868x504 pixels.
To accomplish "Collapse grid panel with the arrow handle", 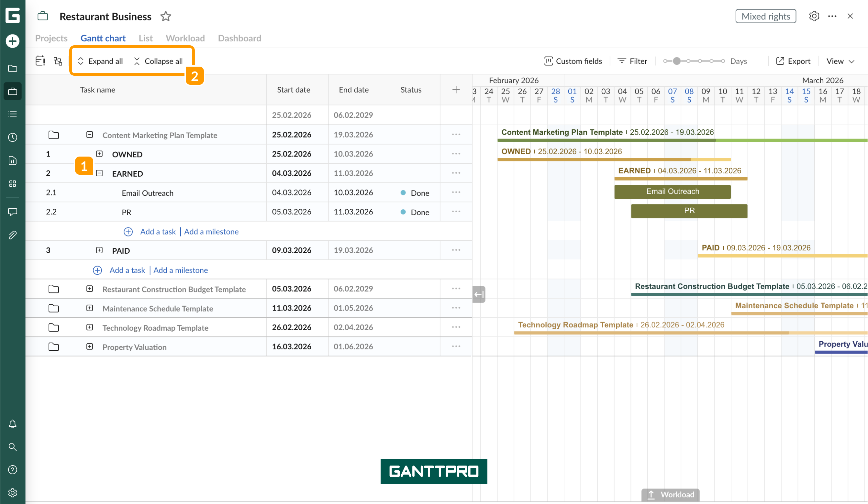I will (x=479, y=294).
